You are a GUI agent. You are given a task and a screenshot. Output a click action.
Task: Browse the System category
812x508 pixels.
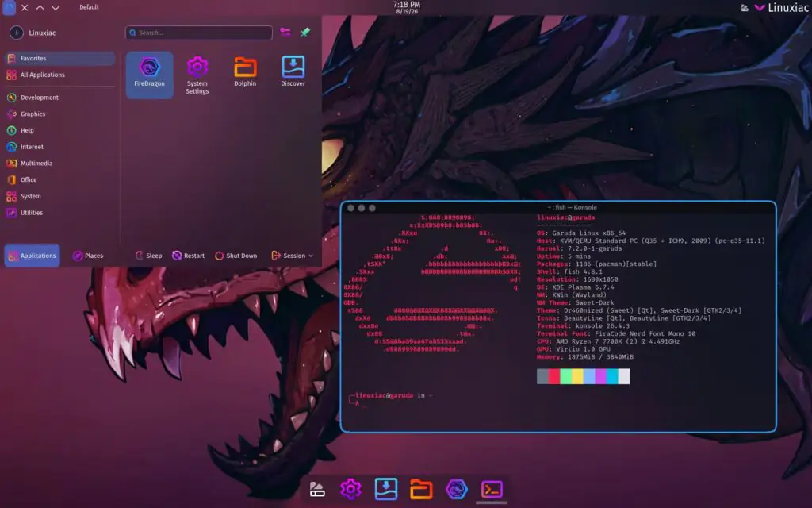click(x=59, y=197)
